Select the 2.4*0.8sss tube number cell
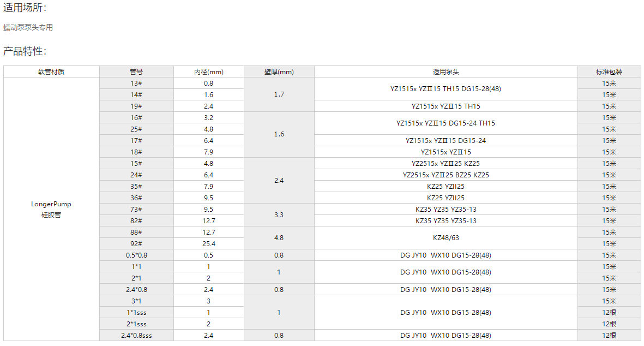 [136, 336]
